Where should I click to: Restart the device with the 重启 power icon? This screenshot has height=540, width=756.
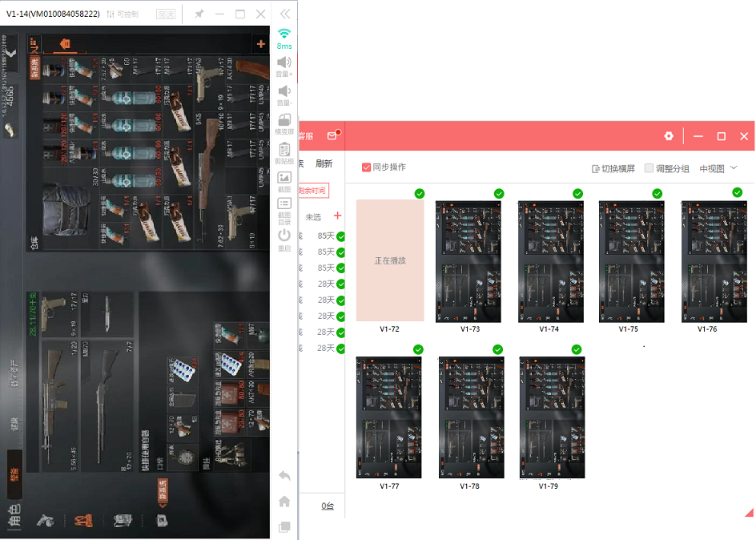coord(284,236)
